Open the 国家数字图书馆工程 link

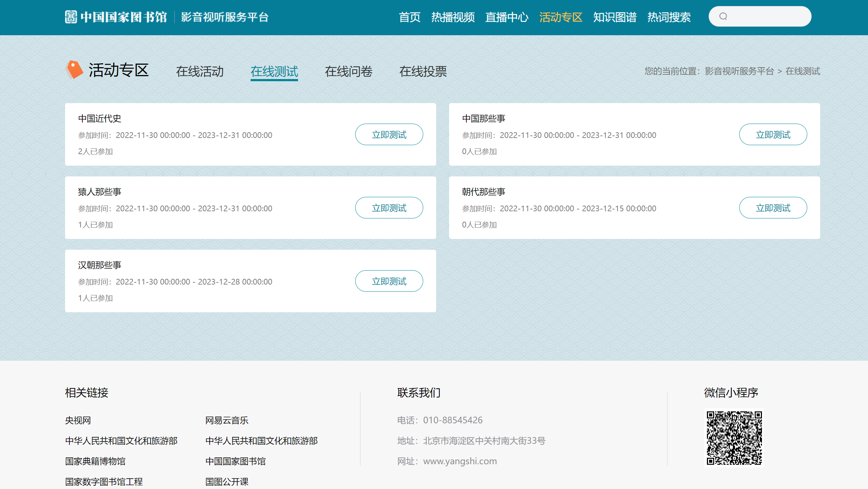104,482
